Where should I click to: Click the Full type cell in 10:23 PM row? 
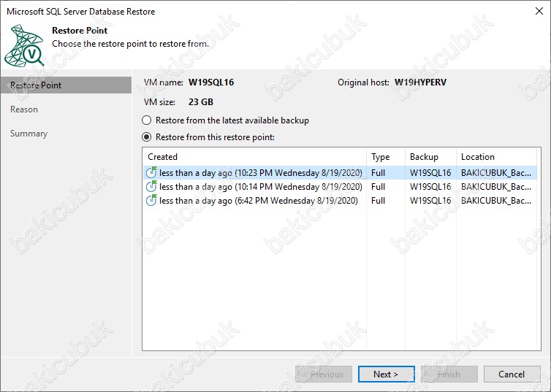tap(378, 173)
